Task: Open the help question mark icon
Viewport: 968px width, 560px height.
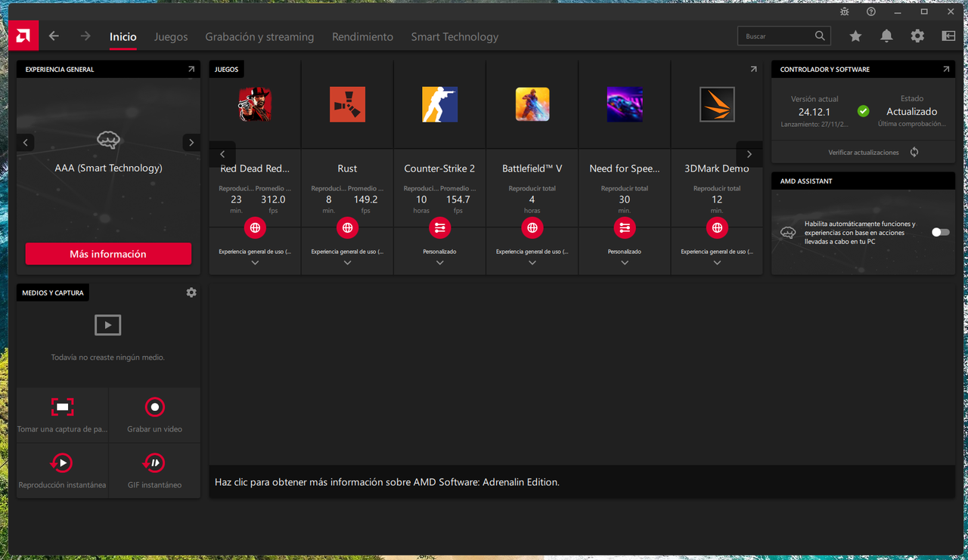Action: coord(871,11)
